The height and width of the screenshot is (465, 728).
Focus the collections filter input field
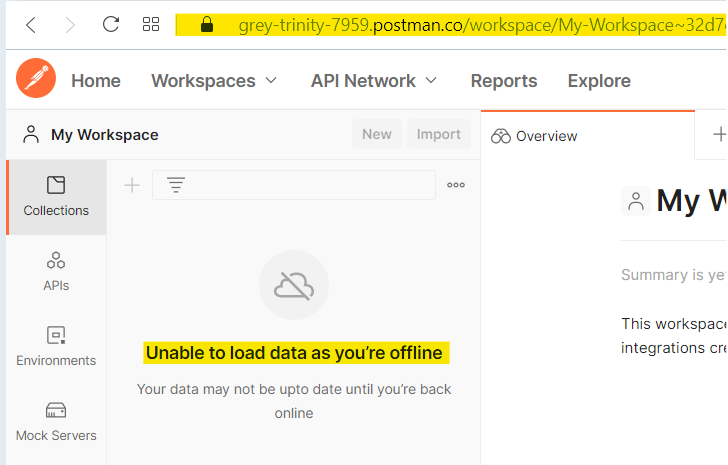click(294, 185)
